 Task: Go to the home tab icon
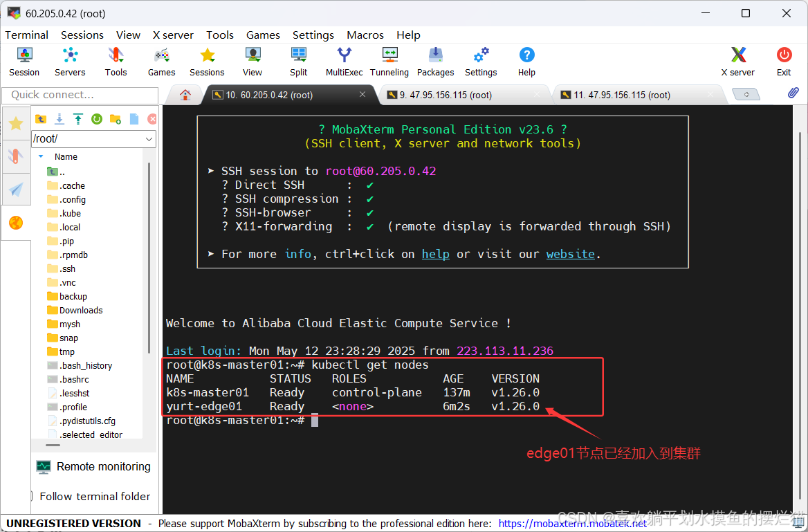click(x=185, y=95)
